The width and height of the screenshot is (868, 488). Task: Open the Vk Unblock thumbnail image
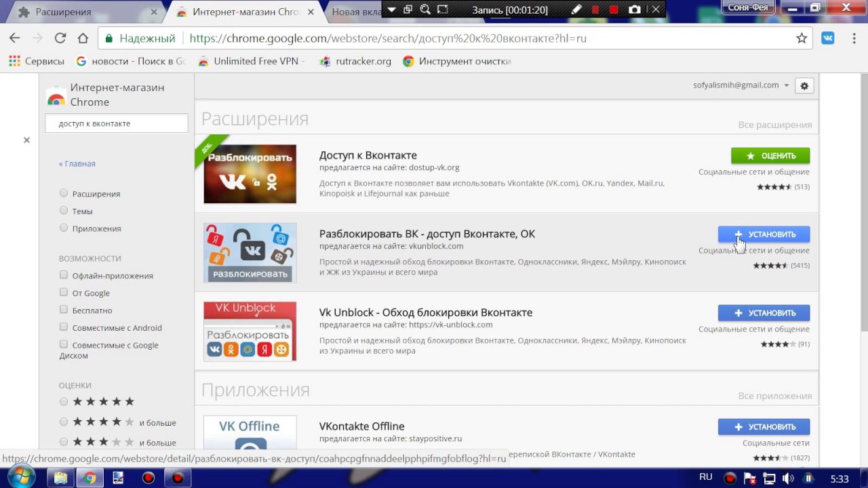click(x=250, y=331)
